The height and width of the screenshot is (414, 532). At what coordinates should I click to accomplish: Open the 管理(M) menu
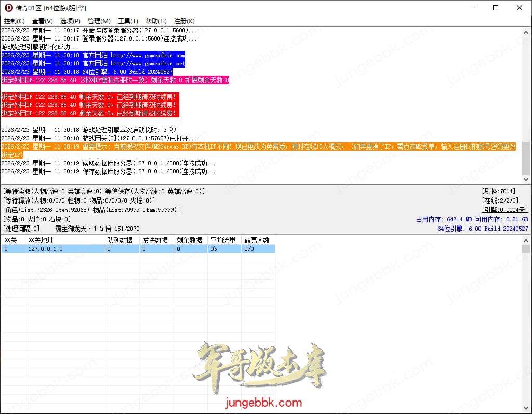(x=99, y=21)
